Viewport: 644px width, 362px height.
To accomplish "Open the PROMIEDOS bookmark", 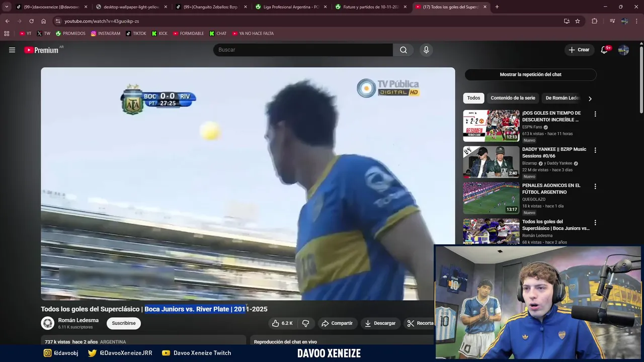I will point(70,34).
